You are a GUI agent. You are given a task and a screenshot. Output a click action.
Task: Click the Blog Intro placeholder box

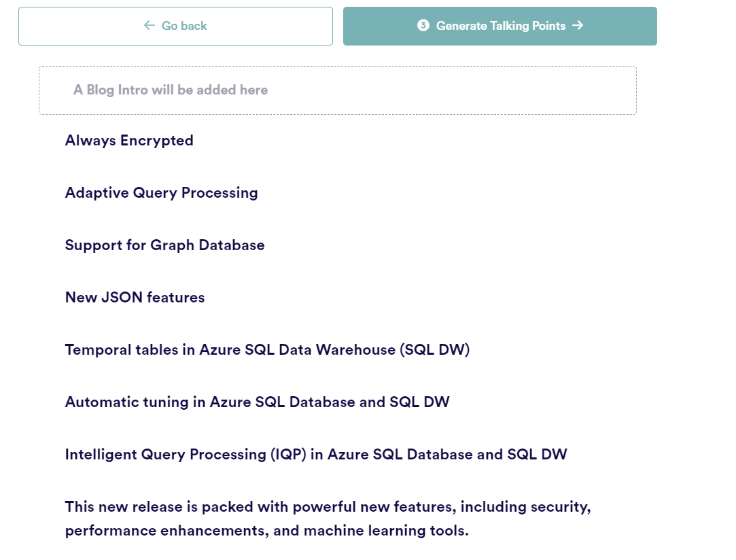coord(337,90)
